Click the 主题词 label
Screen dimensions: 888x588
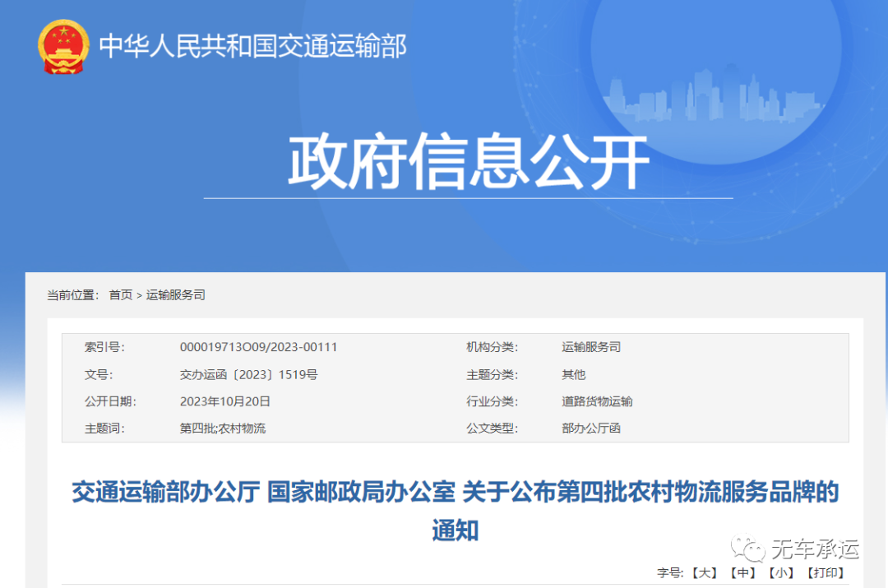click(x=104, y=428)
